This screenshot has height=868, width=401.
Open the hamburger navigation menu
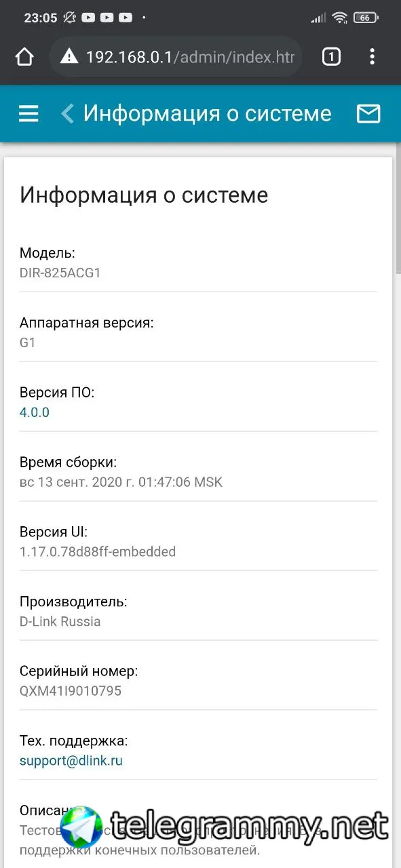[28, 114]
